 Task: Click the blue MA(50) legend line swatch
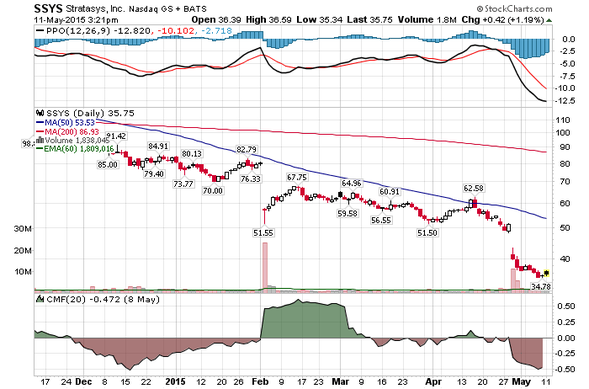[40, 122]
